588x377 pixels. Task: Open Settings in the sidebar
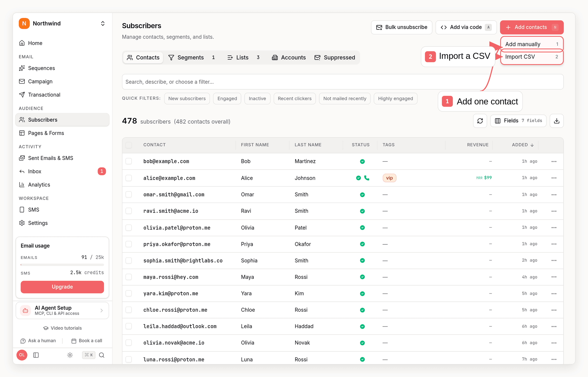coord(62,223)
